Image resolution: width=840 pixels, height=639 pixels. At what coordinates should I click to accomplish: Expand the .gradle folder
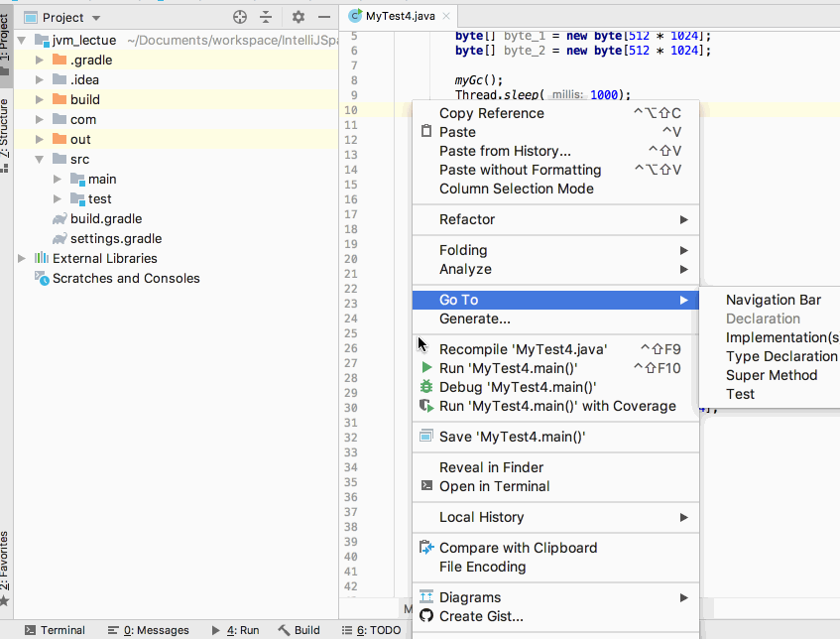tap(39, 61)
